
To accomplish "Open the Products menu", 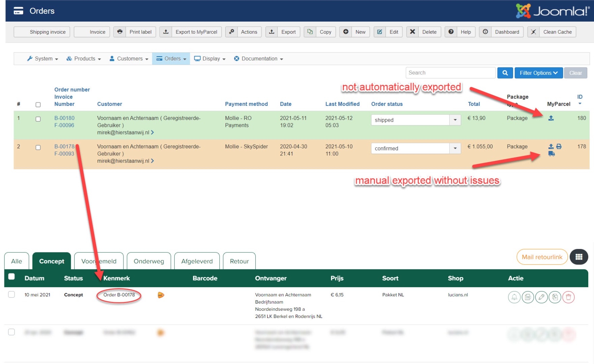I will pos(84,59).
